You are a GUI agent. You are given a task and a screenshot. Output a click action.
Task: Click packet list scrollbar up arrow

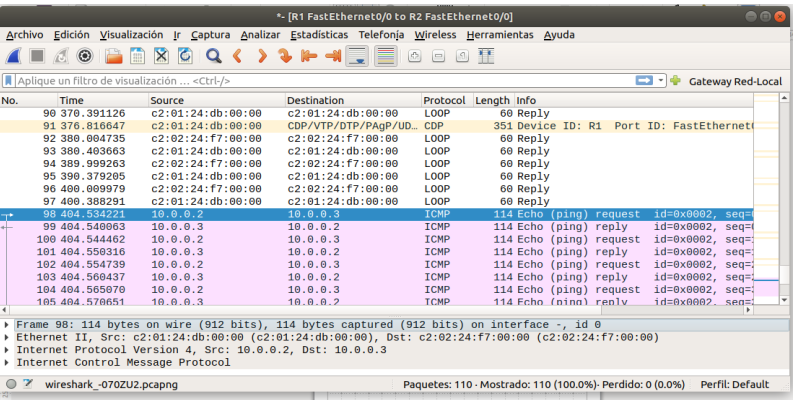pyautogui.click(x=784, y=98)
